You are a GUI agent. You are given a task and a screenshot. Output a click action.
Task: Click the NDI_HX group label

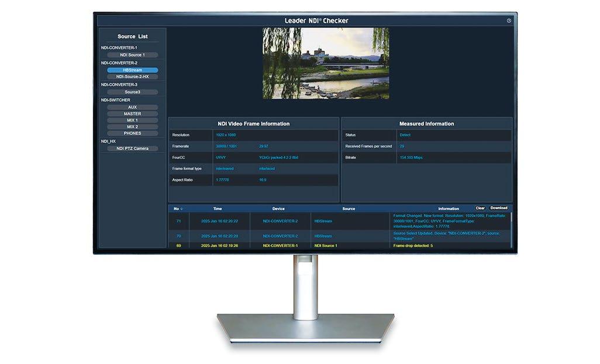(108, 141)
